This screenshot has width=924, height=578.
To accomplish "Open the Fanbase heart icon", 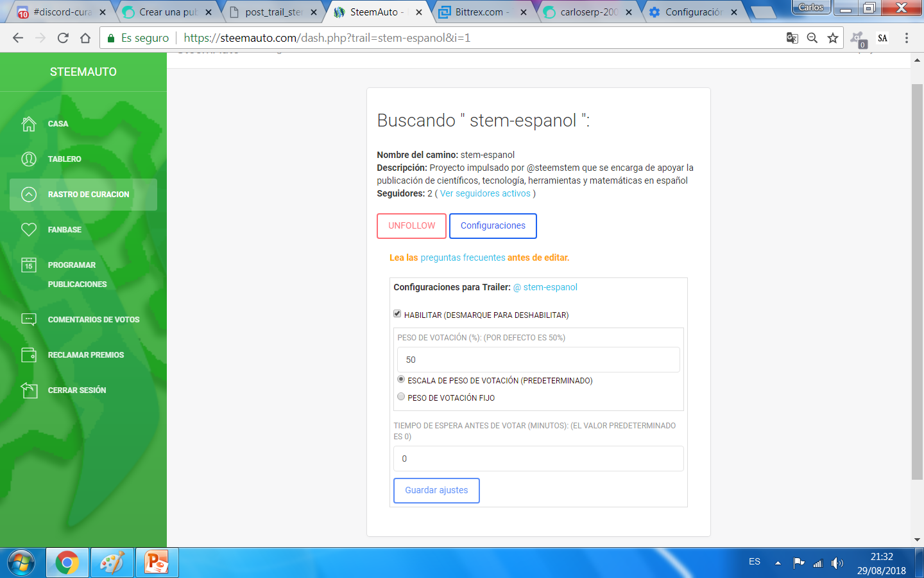I will click(x=29, y=230).
